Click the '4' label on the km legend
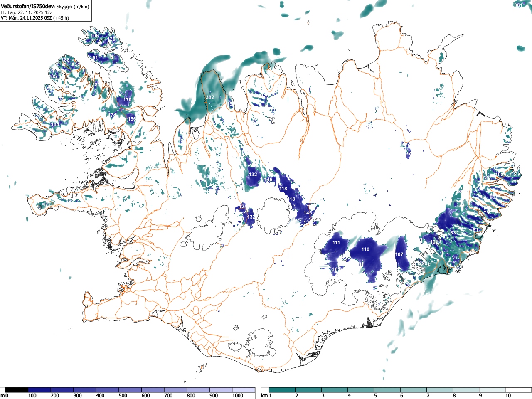 (x=349, y=396)
